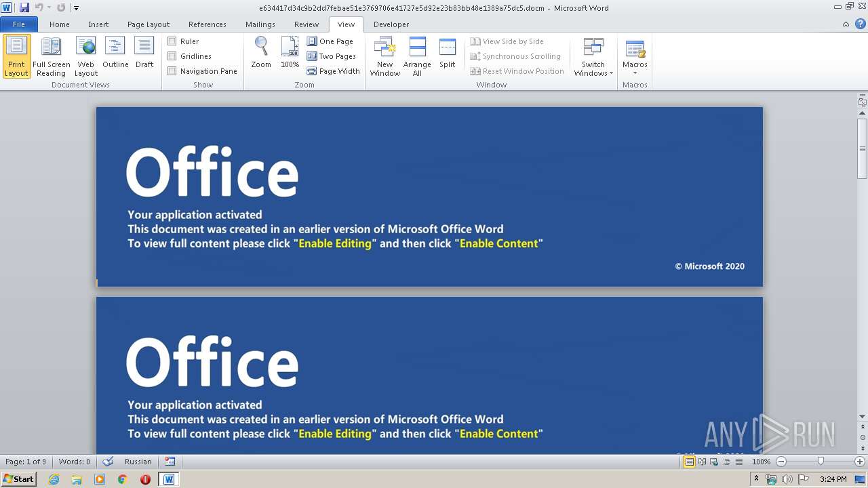Click the Next Page browse arrow
Image resolution: width=868 pixels, height=488 pixels.
point(862,448)
